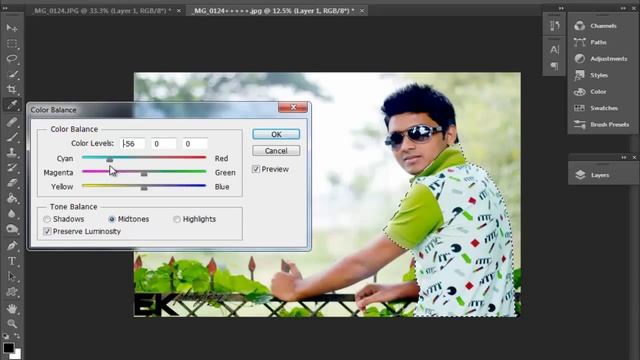Select the Hand tool
The width and height of the screenshot is (640, 360).
[12, 309]
